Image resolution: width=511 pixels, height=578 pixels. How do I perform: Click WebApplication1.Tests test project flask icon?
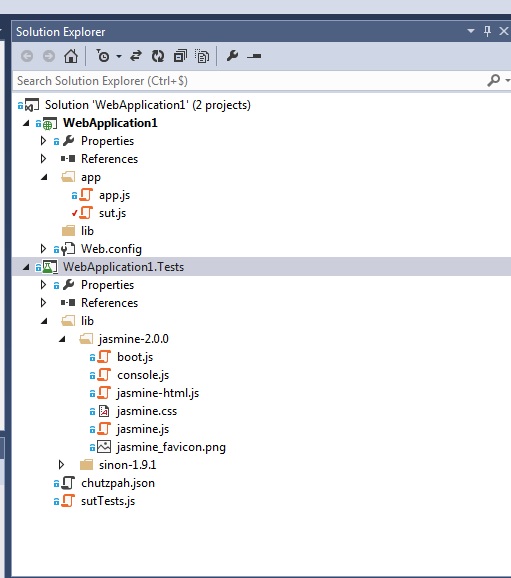50,267
